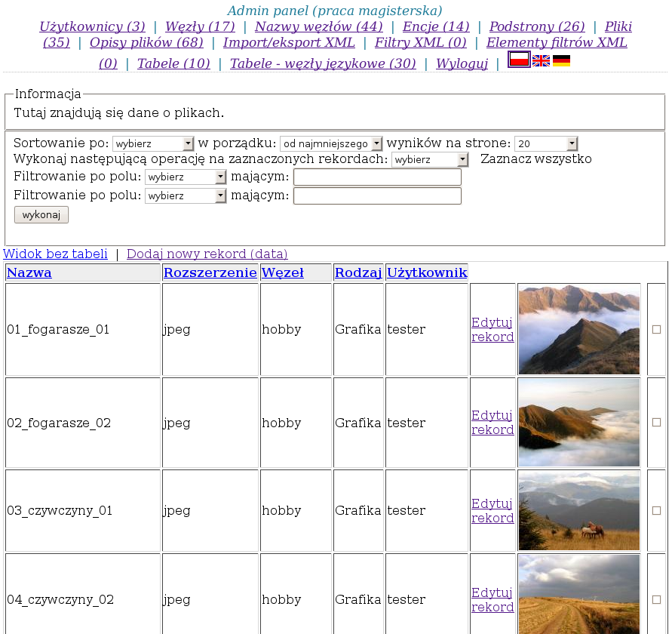Open Elementy filtrów XML section
This screenshot has width=672, height=634.
[557, 42]
